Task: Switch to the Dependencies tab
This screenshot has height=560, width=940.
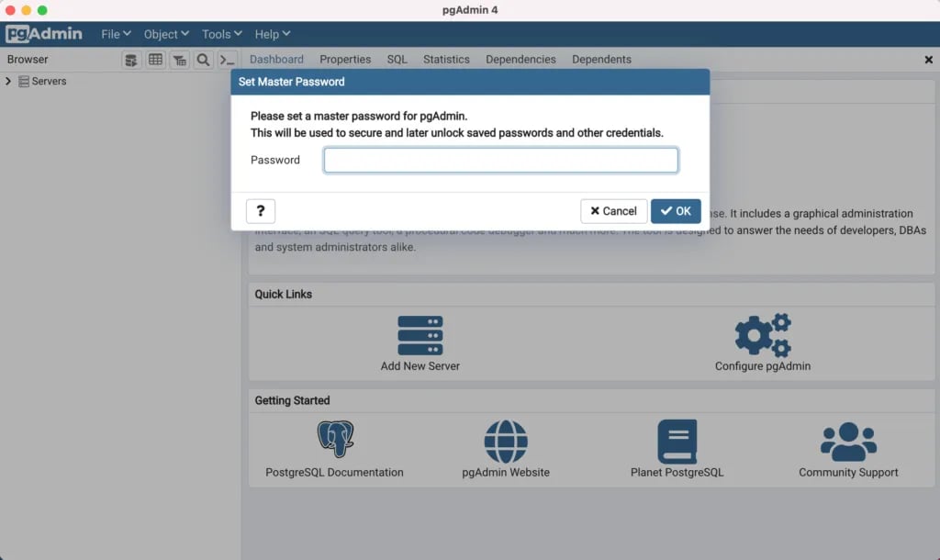Action: click(521, 60)
